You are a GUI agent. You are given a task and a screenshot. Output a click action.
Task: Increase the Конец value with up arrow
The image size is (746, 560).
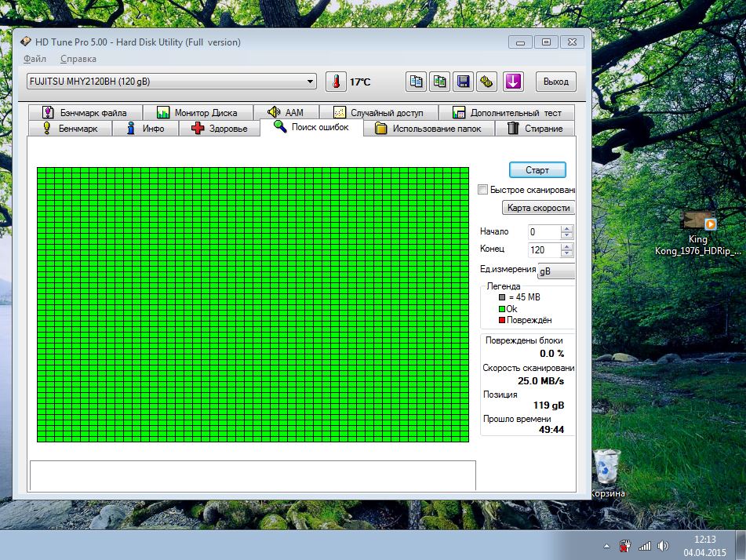(x=566, y=246)
